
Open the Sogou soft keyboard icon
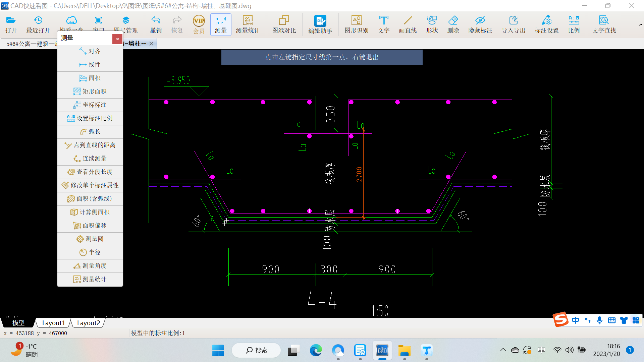[x=612, y=320]
